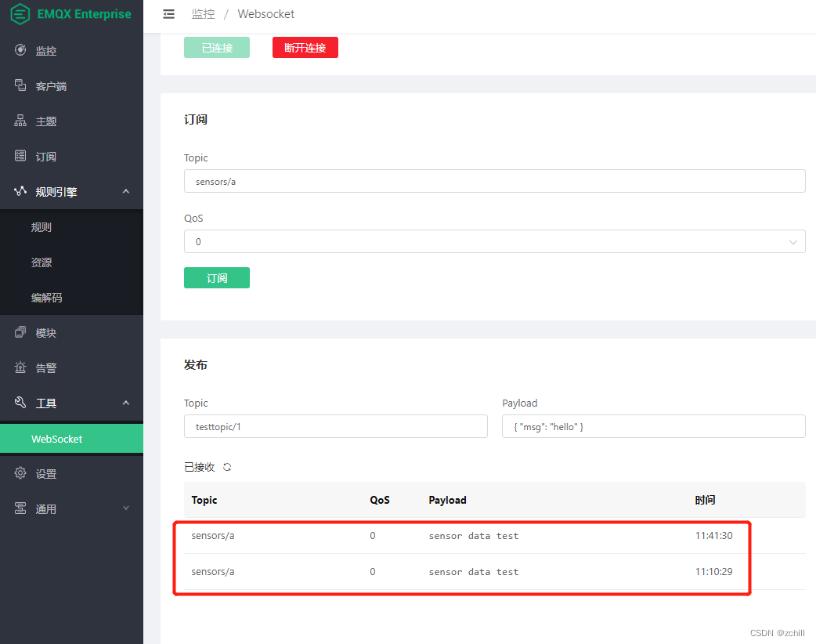The height and width of the screenshot is (644, 816).
Task: Click the green 订阅 subscribe button
Action: 216,277
